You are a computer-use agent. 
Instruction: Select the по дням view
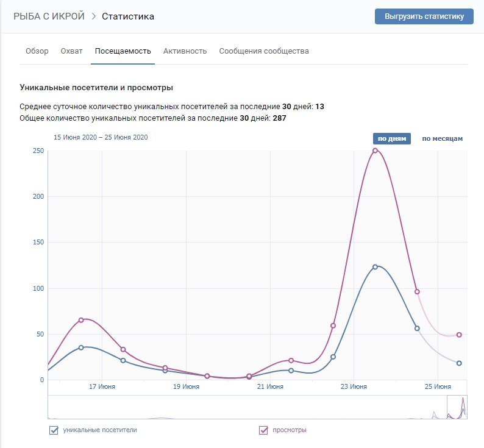click(x=392, y=138)
